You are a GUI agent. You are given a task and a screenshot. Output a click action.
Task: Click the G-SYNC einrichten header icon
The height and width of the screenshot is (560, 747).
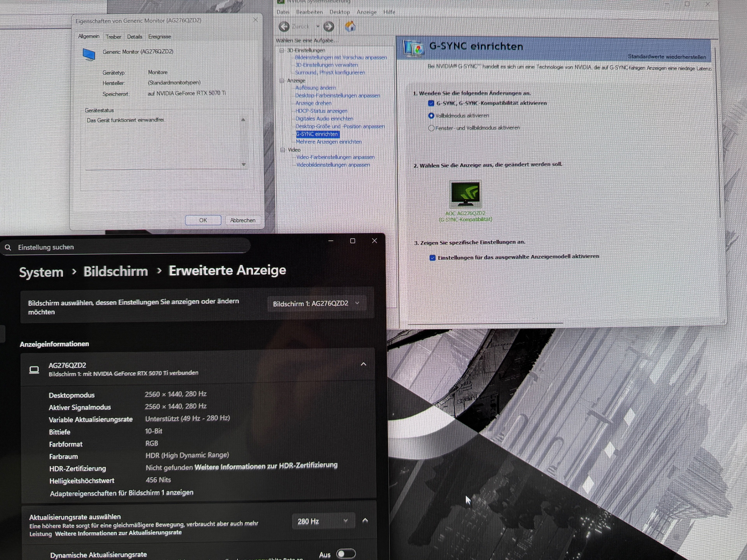413,48
